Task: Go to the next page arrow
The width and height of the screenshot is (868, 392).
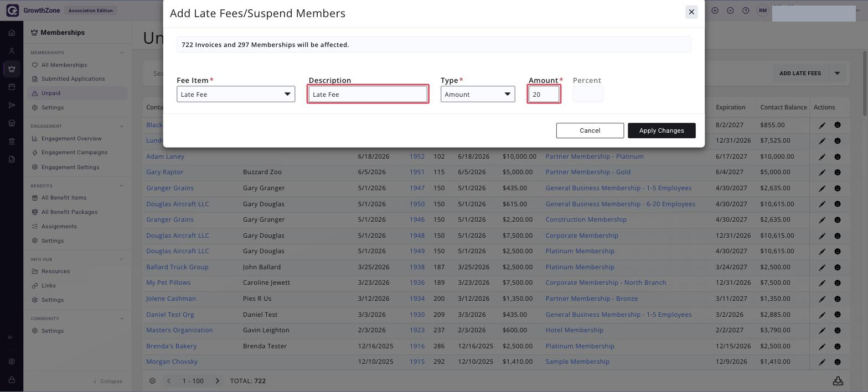Action: [218, 381]
